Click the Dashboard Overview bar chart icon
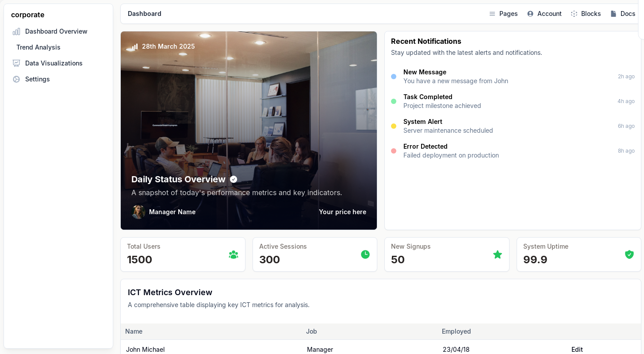The height and width of the screenshot is (354, 644). point(16,31)
